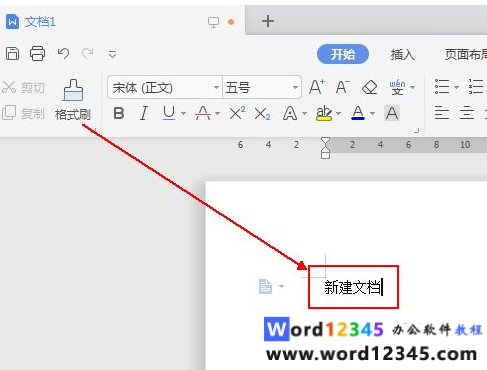
Task: Click the Print icon
Action: pyautogui.click(x=37, y=53)
